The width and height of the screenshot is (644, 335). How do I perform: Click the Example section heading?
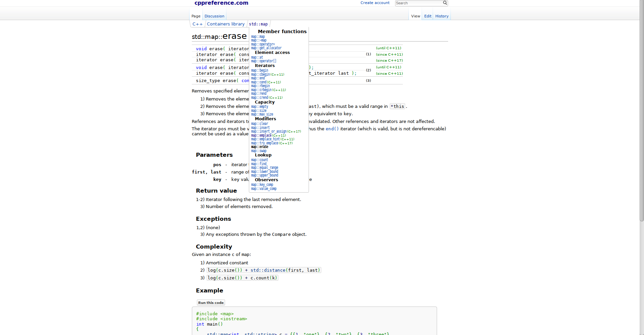pyautogui.click(x=209, y=290)
